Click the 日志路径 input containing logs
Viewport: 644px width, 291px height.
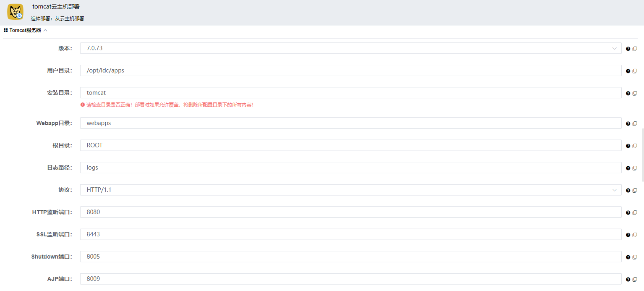click(x=351, y=168)
